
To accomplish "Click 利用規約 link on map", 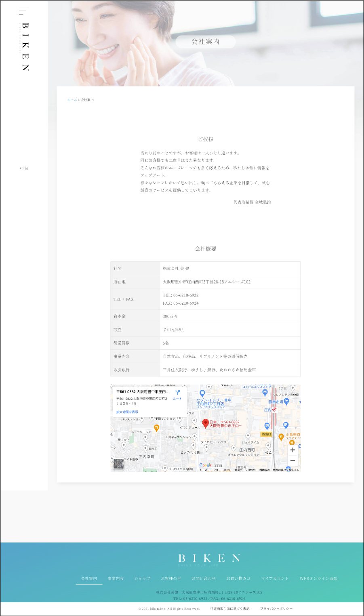I will click(x=265, y=470).
